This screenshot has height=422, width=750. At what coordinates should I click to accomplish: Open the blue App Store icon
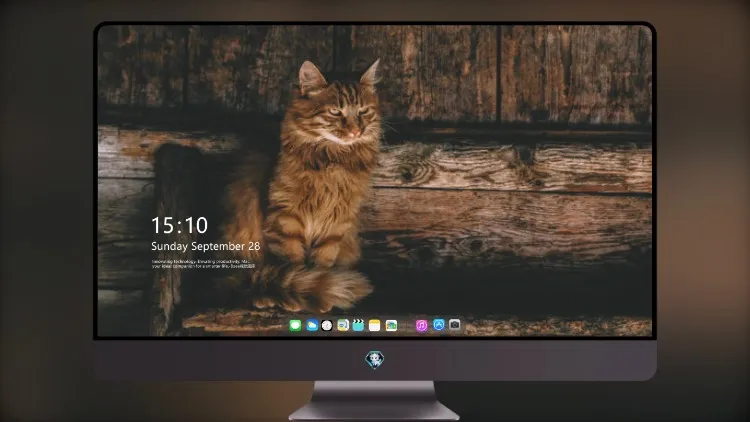point(439,325)
